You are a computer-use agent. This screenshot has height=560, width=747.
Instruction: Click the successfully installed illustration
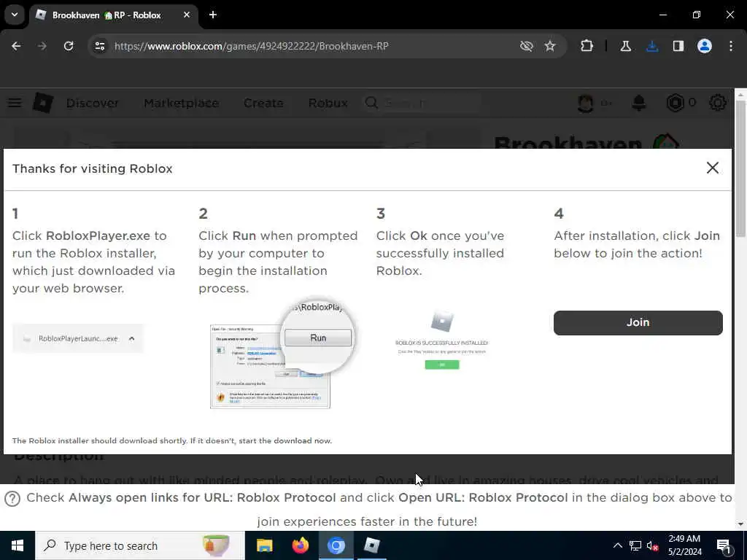(441, 340)
